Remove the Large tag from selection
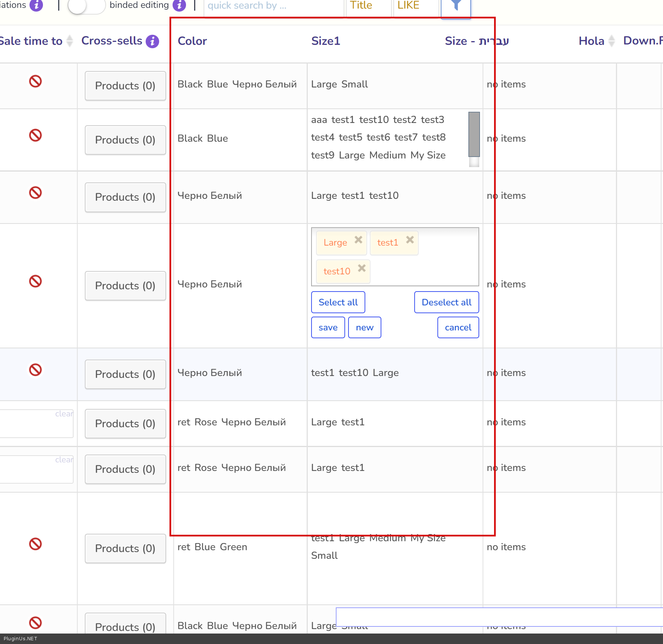The width and height of the screenshot is (663, 644). tap(358, 240)
